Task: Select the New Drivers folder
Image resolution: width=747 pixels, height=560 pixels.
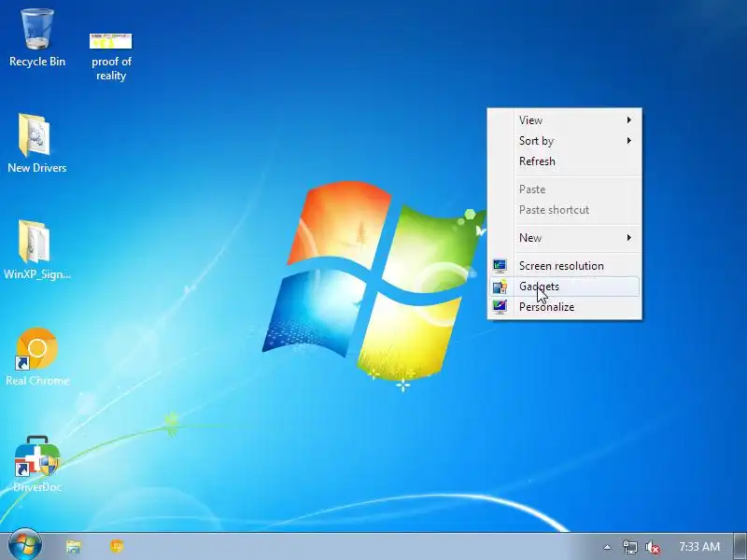Action: (x=36, y=143)
